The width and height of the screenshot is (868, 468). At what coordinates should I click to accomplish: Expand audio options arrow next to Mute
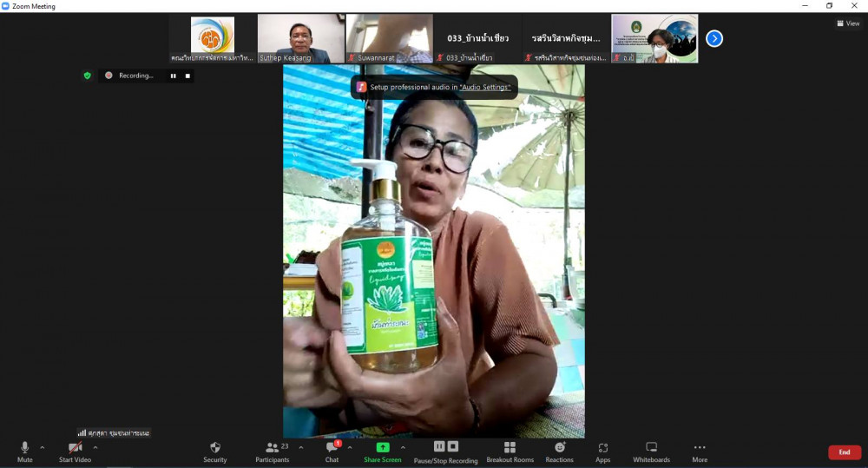[x=43, y=447]
